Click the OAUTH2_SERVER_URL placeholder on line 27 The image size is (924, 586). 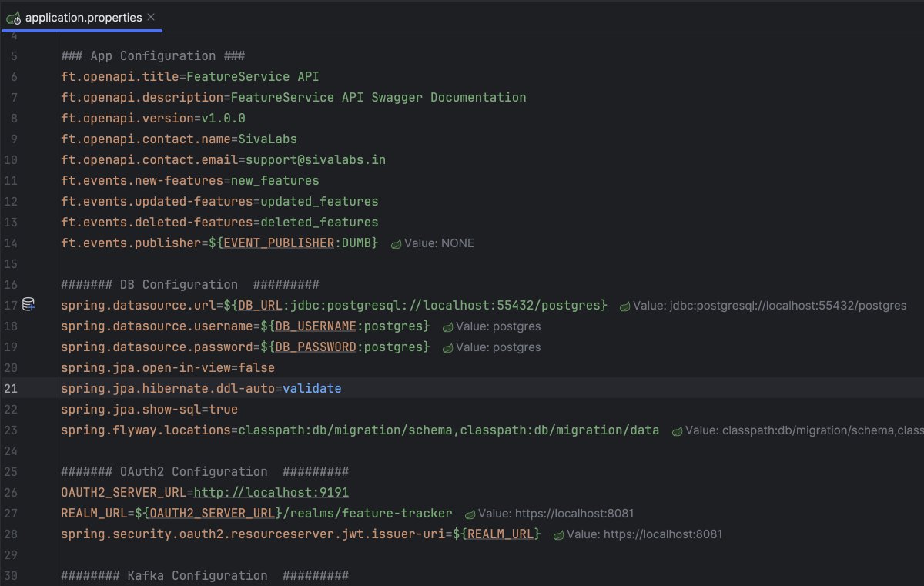[x=213, y=513]
